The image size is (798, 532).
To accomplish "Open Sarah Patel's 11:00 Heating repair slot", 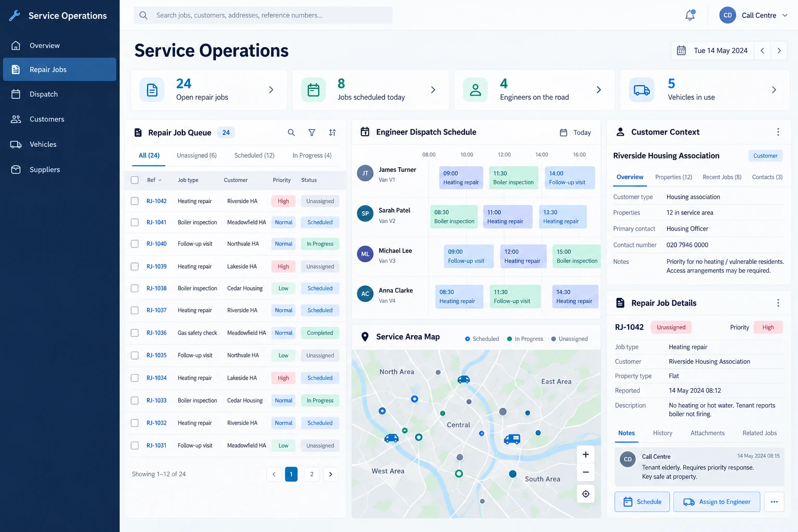I will click(x=508, y=217).
